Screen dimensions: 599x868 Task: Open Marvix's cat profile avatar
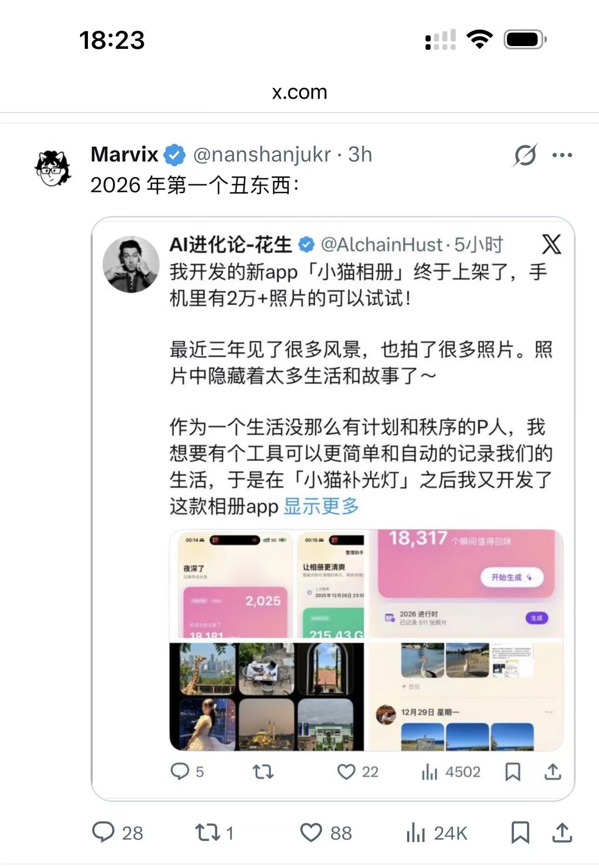click(x=53, y=168)
